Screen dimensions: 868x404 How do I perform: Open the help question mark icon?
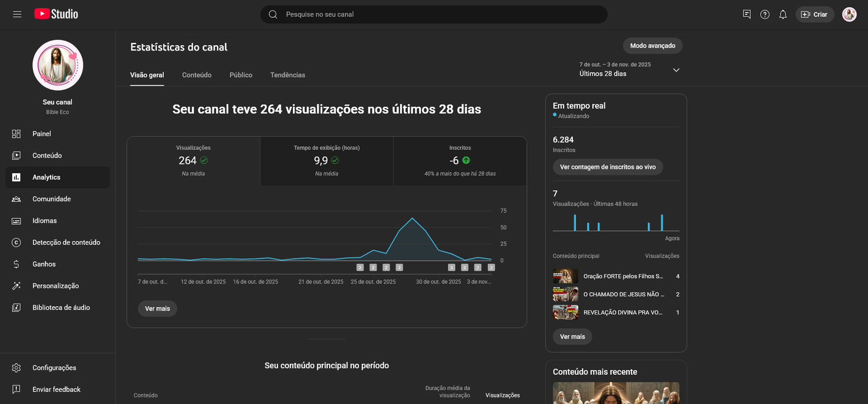click(765, 15)
